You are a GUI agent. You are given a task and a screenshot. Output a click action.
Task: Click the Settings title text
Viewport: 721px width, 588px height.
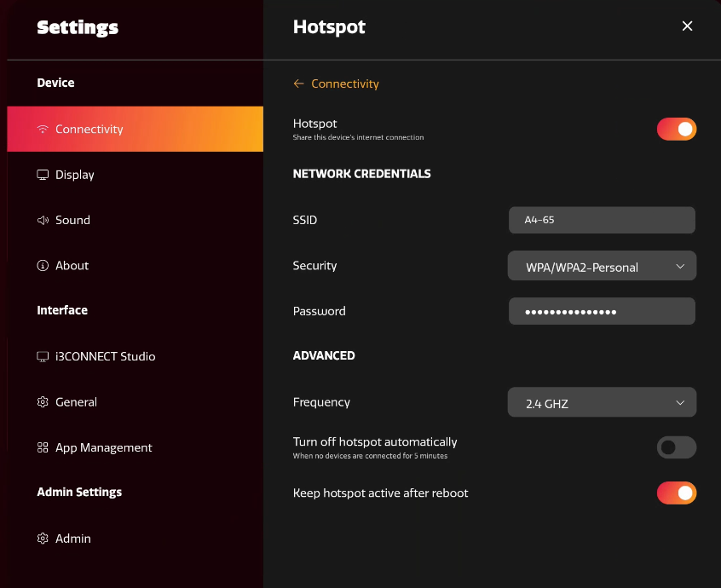78,27
